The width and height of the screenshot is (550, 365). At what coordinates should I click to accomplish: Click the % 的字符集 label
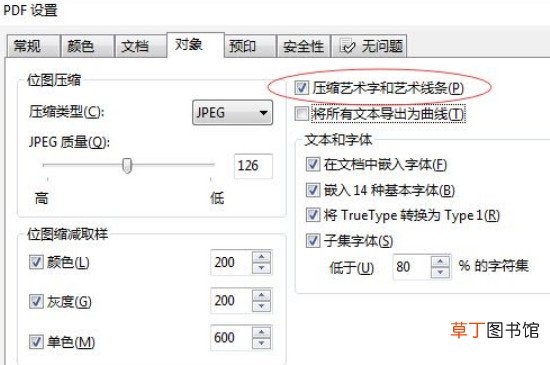tap(493, 266)
